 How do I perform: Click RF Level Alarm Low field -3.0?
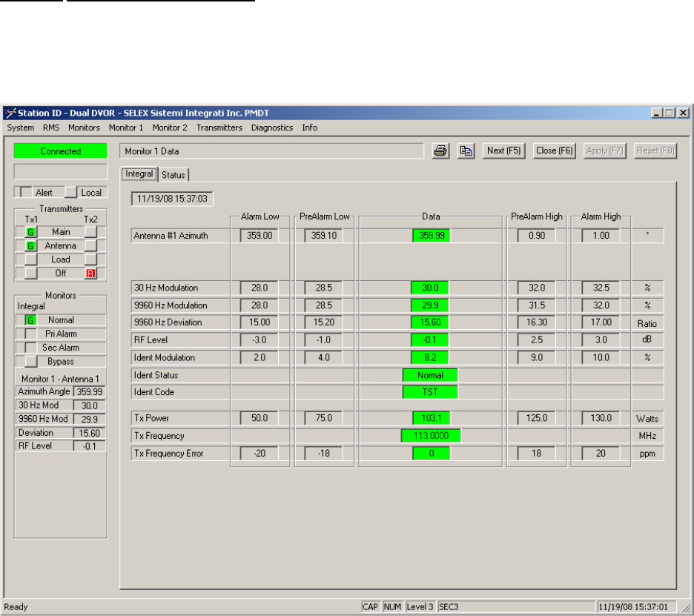click(x=260, y=340)
